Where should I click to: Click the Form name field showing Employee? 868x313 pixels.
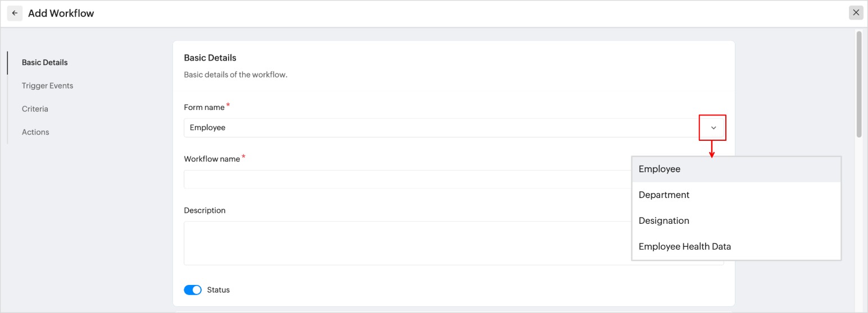[438, 128]
